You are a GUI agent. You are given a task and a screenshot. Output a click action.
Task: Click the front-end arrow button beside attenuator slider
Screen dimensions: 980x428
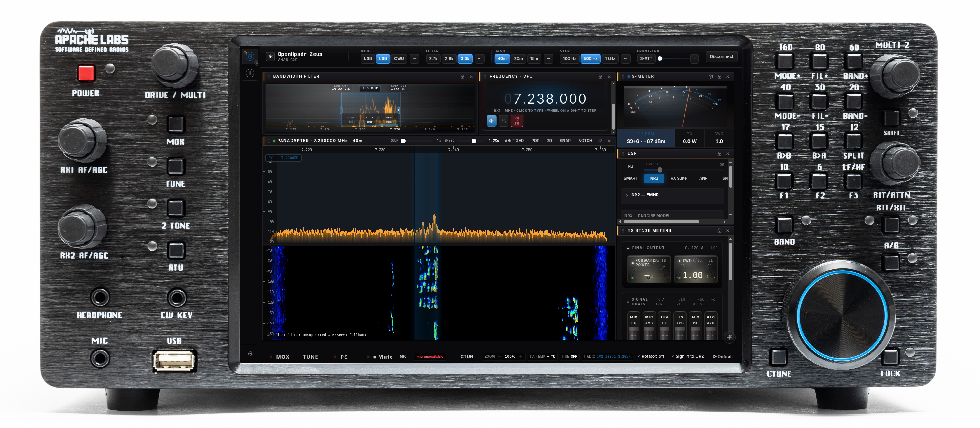694,59
